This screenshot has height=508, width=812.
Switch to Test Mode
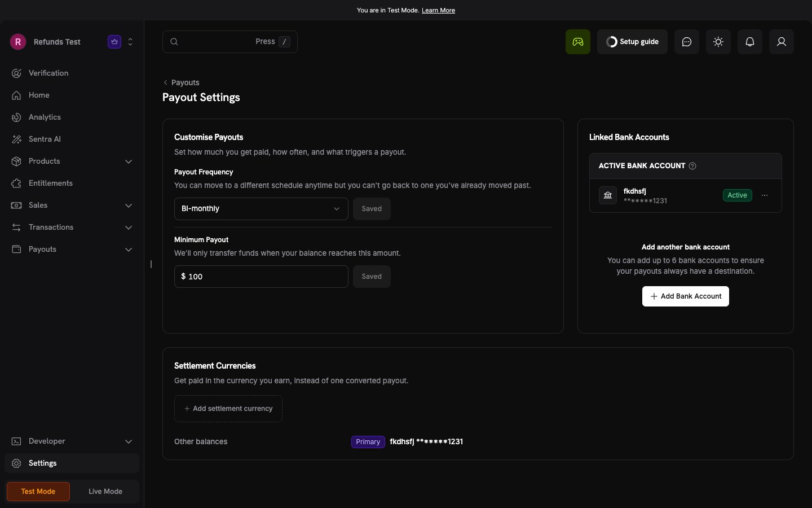[38, 492]
